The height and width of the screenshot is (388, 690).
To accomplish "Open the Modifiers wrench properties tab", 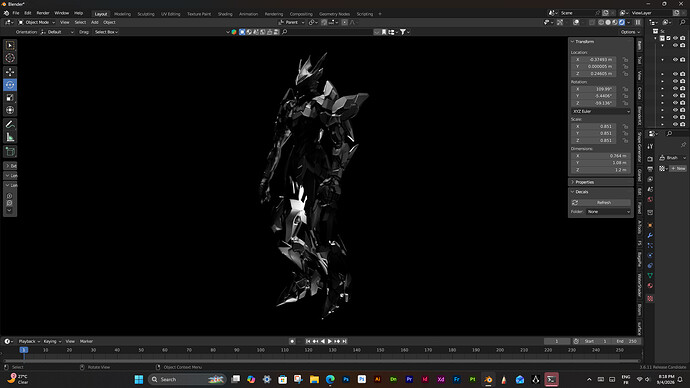I will click(650, 235).
